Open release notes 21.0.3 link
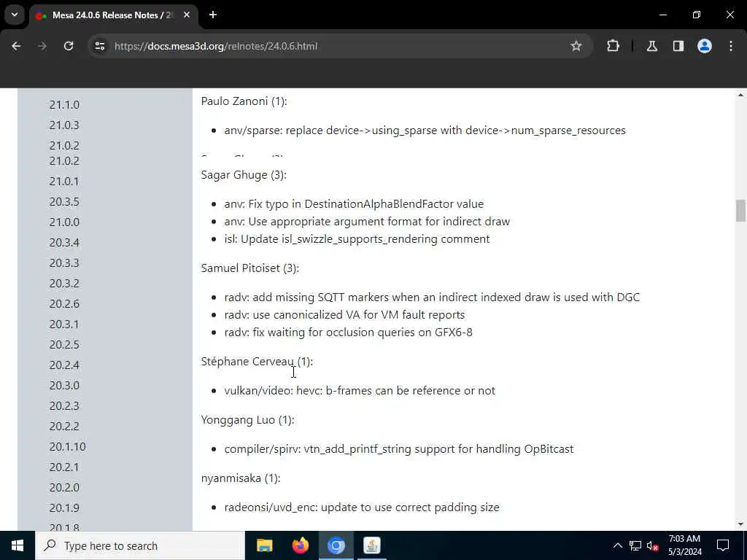 pos(64,125)
